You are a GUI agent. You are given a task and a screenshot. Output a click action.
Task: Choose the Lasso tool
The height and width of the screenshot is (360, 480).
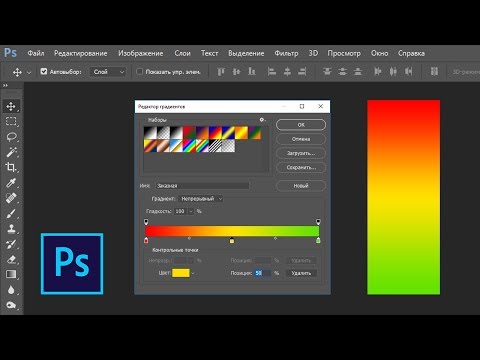(x=11, y=137)
